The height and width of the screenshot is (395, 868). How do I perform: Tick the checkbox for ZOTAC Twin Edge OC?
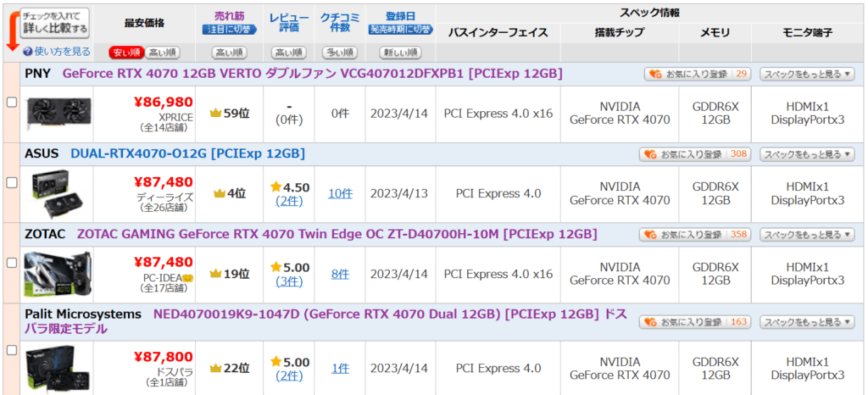[11, 263]
